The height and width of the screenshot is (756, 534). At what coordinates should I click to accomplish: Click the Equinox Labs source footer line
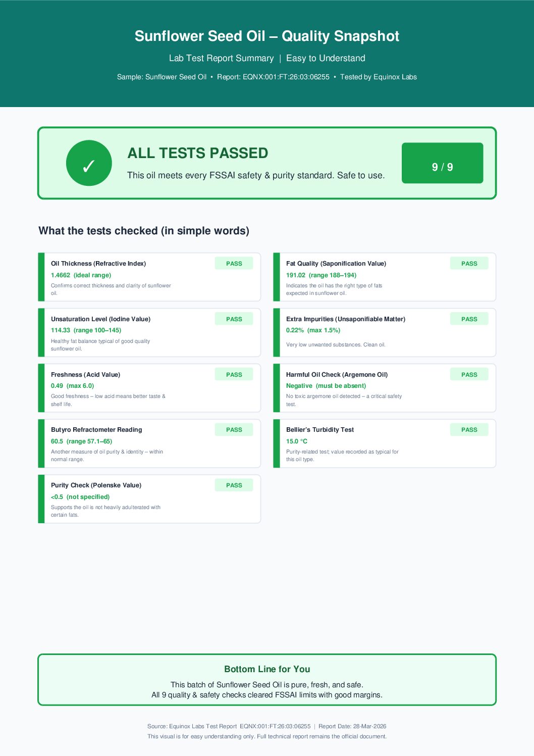(267, 726)
